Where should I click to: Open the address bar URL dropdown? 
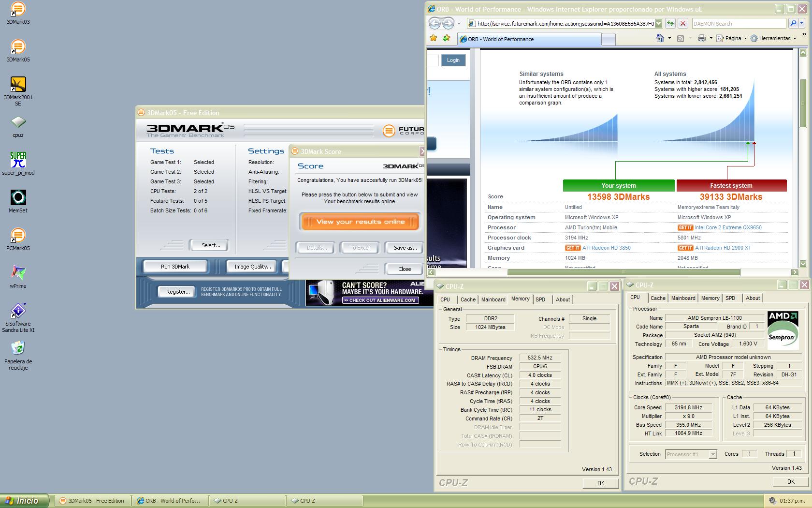pyautogui.click(x=658, y=23)
